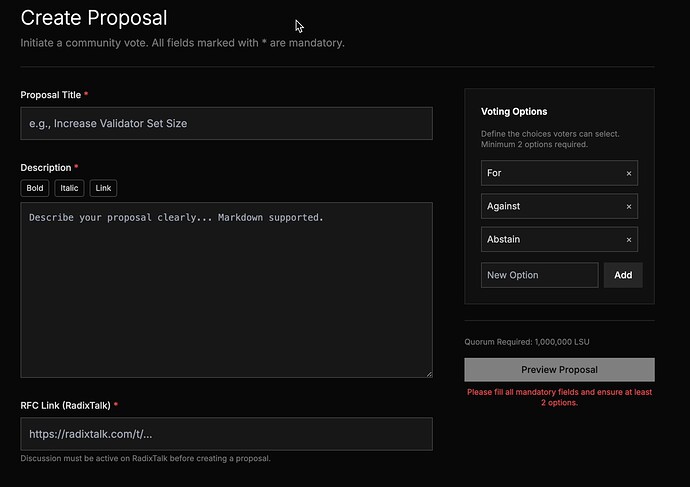Focus the RFC Link input field

(x=226, y=434)
